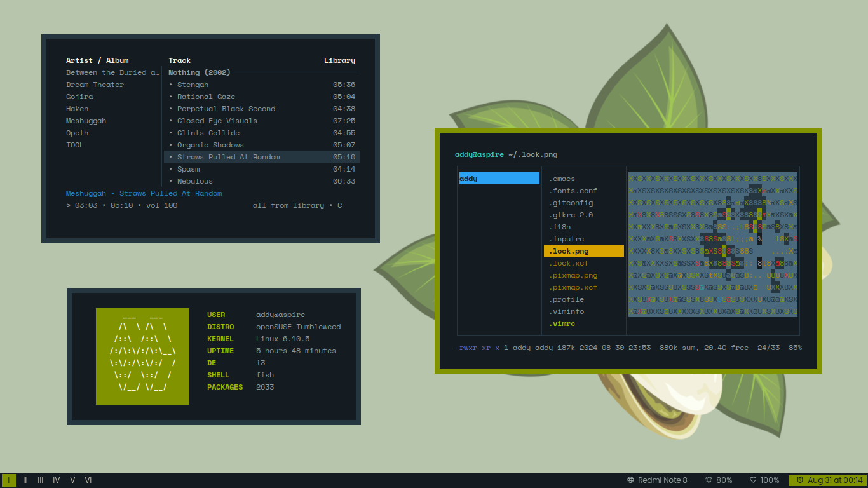This screenshot has width=868, height=488.
Task: Select the addy directory in left column
Action: [499, 179]
